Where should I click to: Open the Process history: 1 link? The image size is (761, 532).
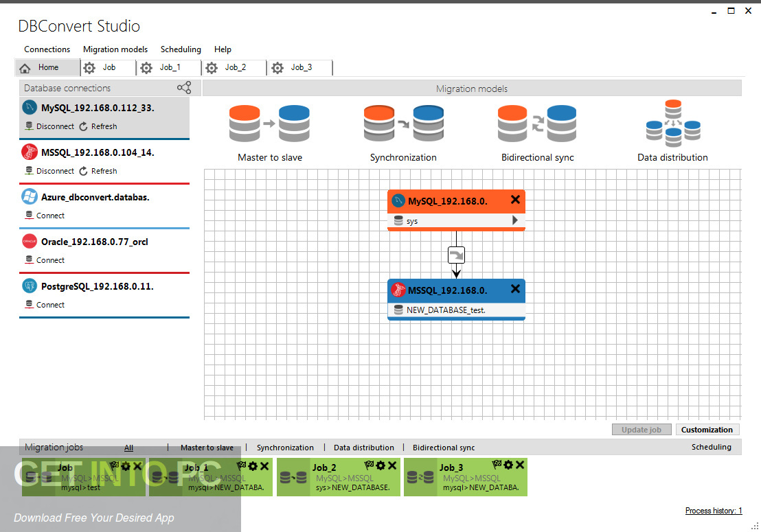[714, 511]
